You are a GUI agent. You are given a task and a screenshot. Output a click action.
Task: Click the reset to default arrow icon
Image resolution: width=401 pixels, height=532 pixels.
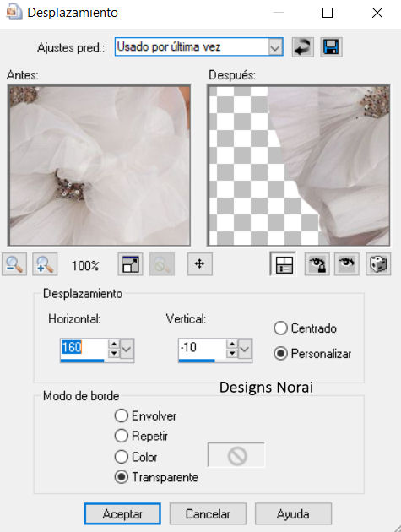302,46
